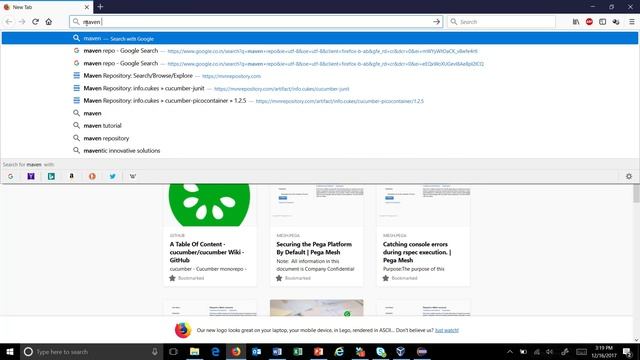Image resolution: width=640 pixels, height=360 pixels.
Task: Open File Explorer from the taskbar
Action: tap(195, 351)
